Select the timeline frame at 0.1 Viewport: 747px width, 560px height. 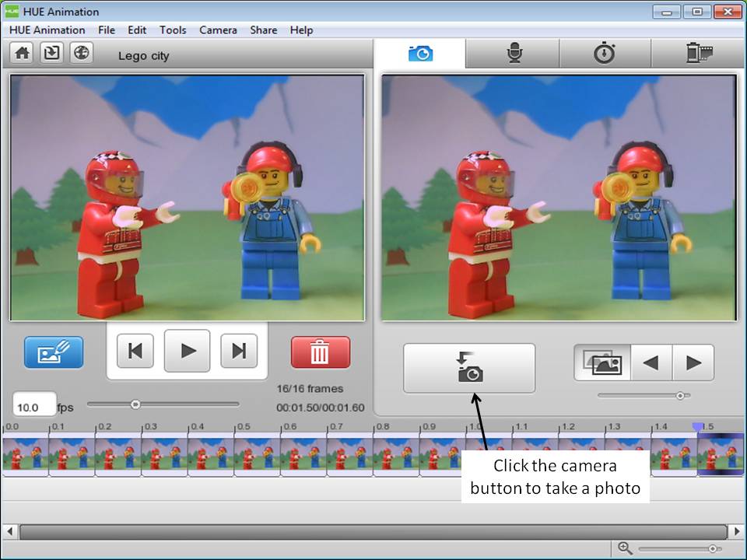(x=72, y=457)
